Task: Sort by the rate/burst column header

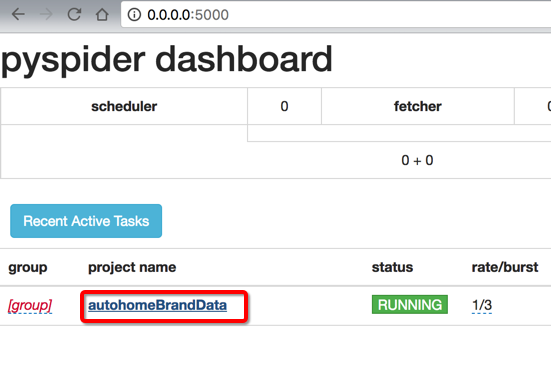Action: click(x=505, y=267)
